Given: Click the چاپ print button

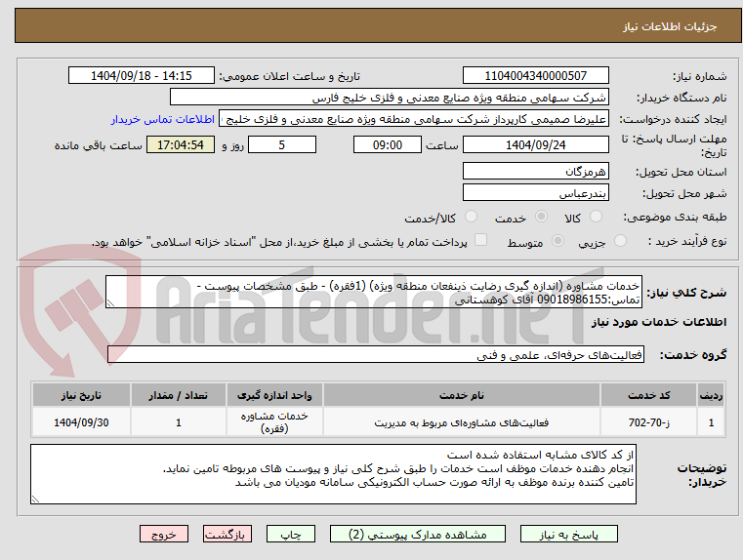Looking at the screenshot, I should click(x=291, y=534).
